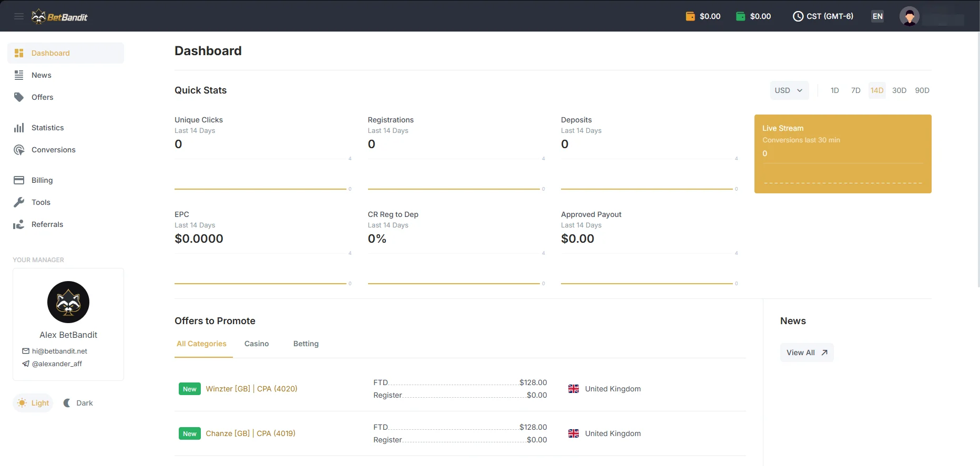Click the BetBandit raccoon logo
980x466 pixels.
click(59, 17)
